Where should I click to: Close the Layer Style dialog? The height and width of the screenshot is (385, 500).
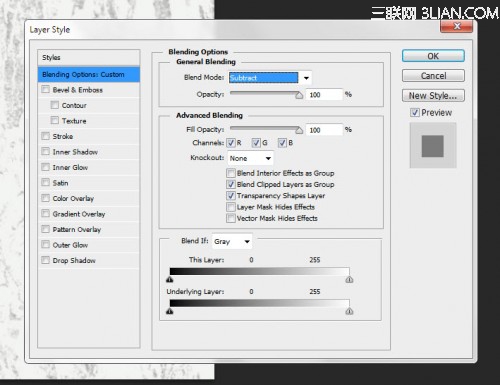(456, 26)
